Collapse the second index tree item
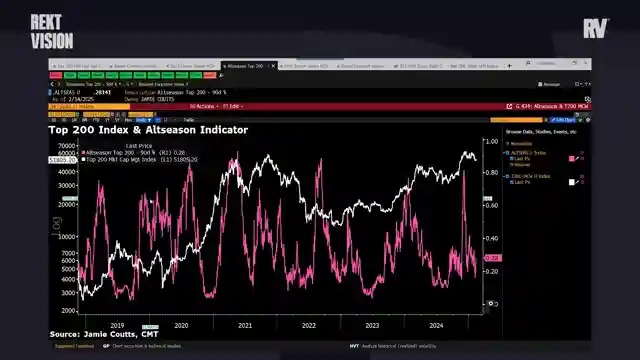 504,176
